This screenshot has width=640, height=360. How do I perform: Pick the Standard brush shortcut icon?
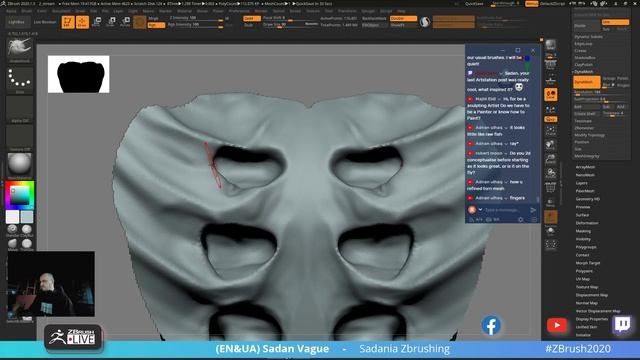pos(12,230)
